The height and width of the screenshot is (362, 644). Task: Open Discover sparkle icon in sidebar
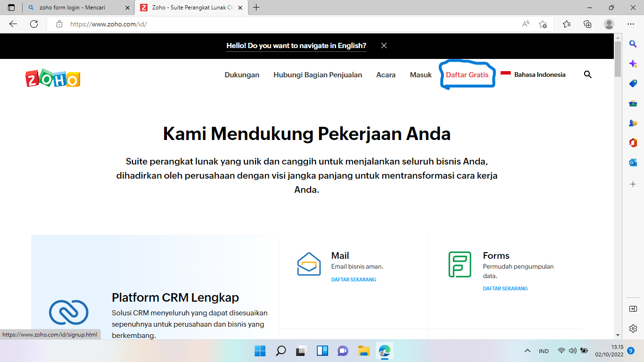point(633,64)
